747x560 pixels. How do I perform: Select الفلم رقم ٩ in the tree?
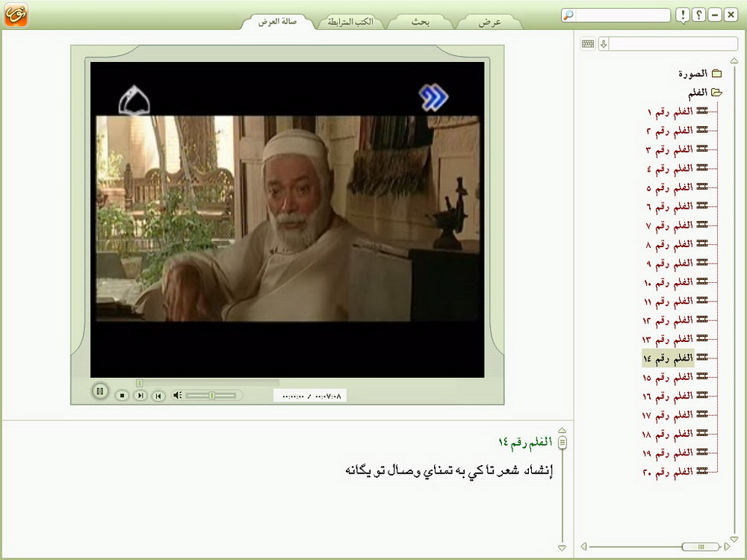coord(670,264)
